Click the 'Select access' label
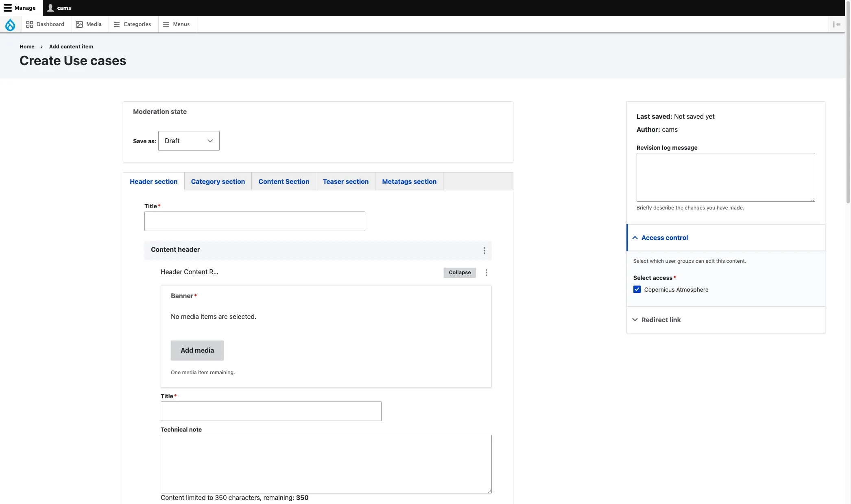This screenshot has width=851, height=504. point(653,278)
